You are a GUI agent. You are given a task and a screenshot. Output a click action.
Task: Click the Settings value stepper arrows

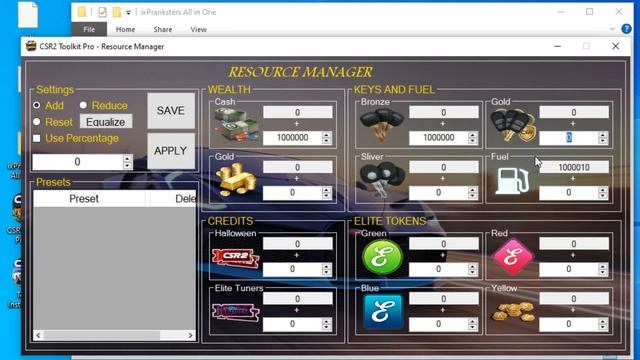point(127,162)
